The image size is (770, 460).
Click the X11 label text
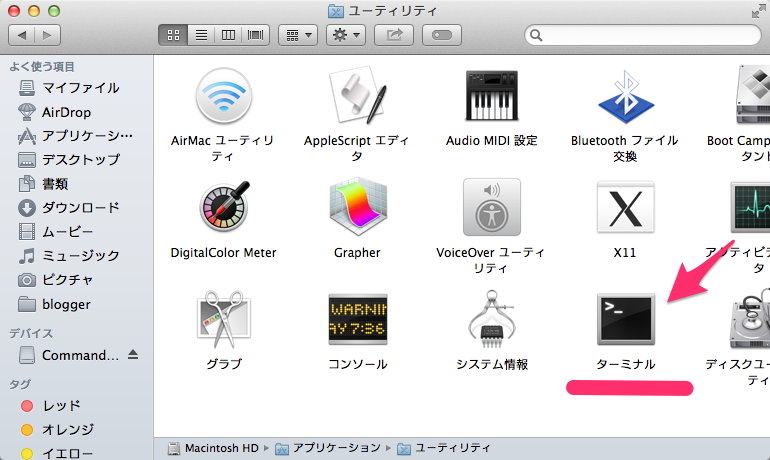pos(625,253)
